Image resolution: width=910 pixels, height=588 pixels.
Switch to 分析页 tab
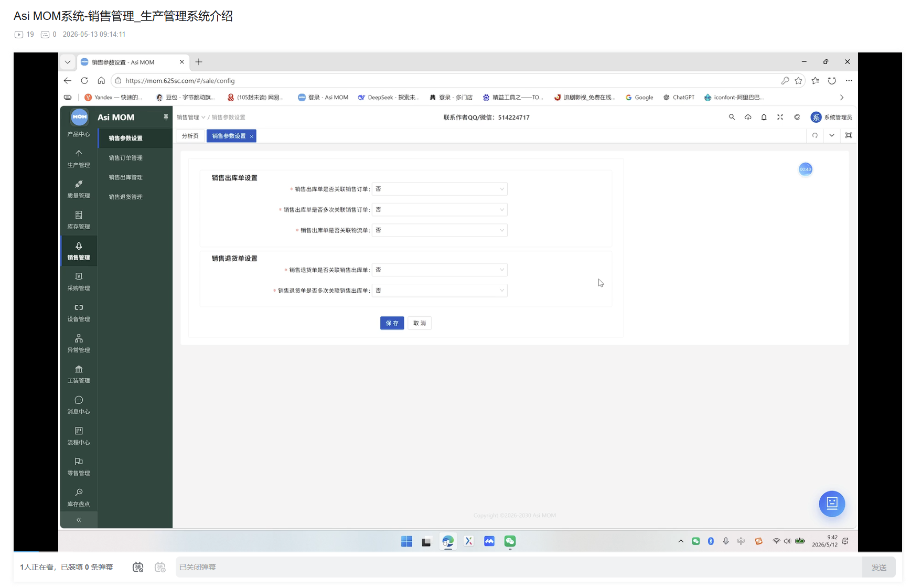coord(190,136)
